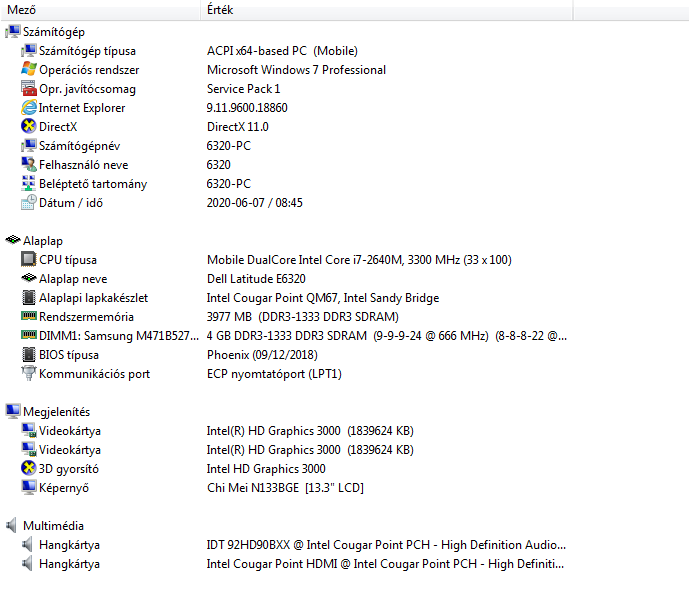Click the speaker icon of the Intel Cougar Point HDMI row
This screenshot has width=689, height=593.
click(28, 563)
